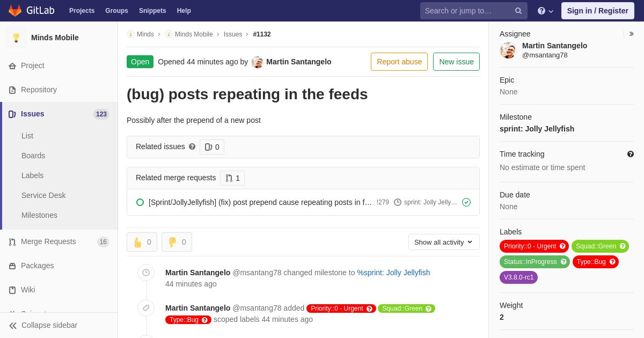Click the milestone clock icon in merge request row

[x=398, y=202]
